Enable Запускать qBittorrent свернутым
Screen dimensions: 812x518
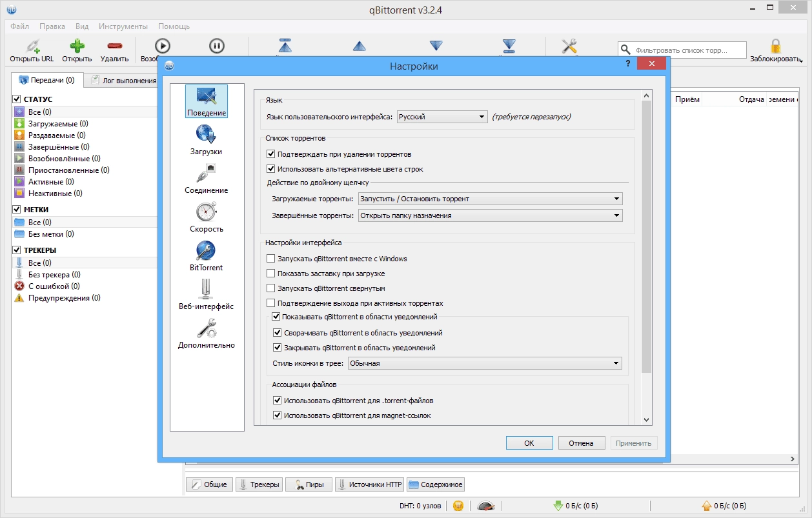click(x=270, y=288)
